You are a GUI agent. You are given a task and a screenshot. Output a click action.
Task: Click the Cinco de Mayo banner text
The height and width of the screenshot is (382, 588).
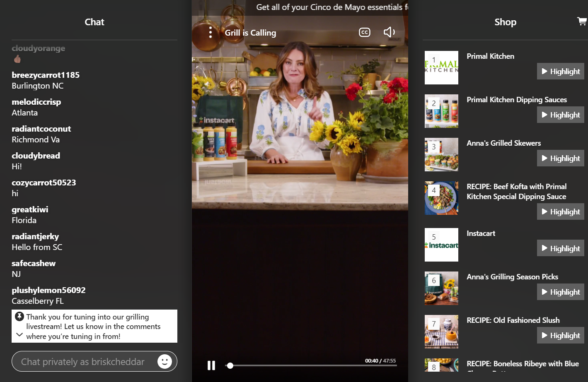tap(332, 7)
